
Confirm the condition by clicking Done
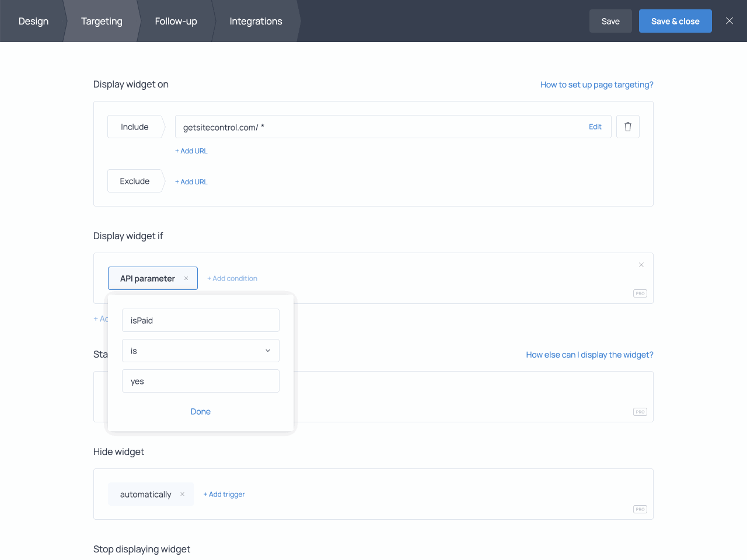(x=201, y=411)
